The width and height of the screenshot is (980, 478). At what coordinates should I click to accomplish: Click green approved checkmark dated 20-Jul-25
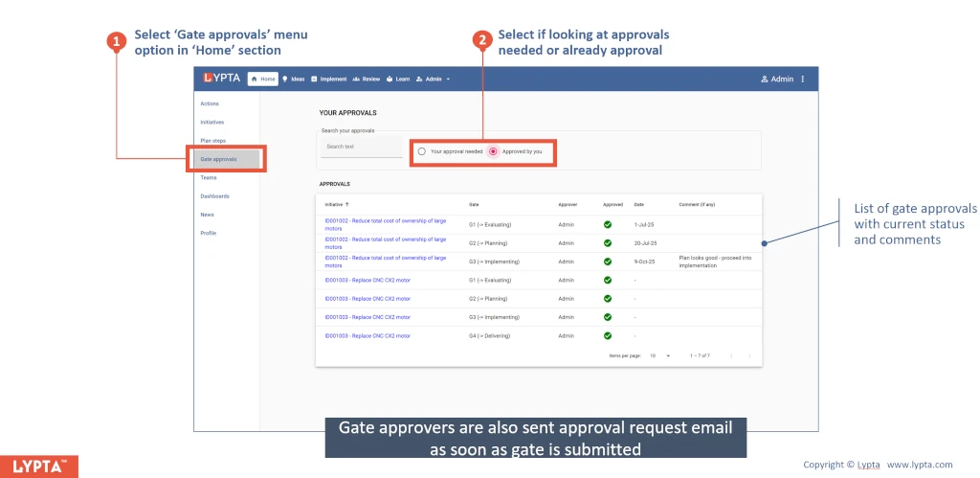pyautogui.click(x=608, y=242)
